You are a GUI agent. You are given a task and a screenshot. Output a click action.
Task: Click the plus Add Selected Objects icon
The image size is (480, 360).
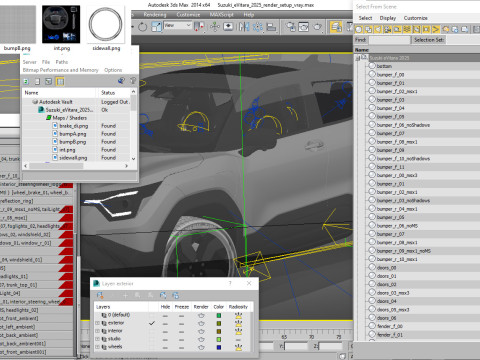click(x=125, y=295)
